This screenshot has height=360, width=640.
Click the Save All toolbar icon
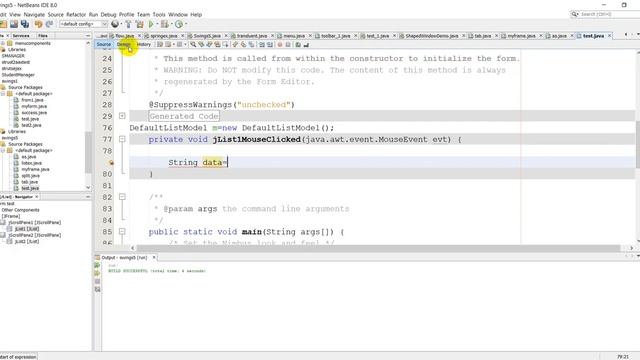pyautogui.click(x=25, y=24)
